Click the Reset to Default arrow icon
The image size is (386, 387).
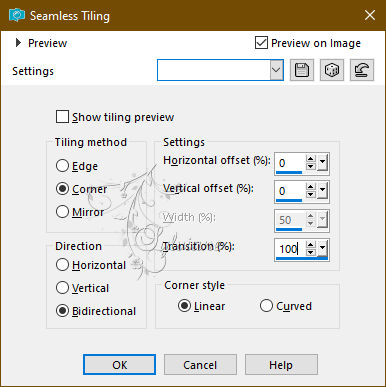(x=362, y=70)
